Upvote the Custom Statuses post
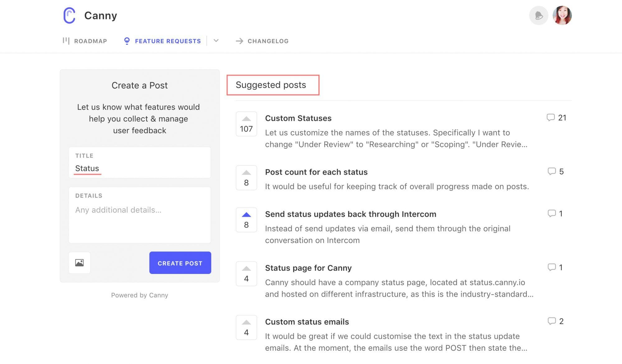 pos(246,124)
